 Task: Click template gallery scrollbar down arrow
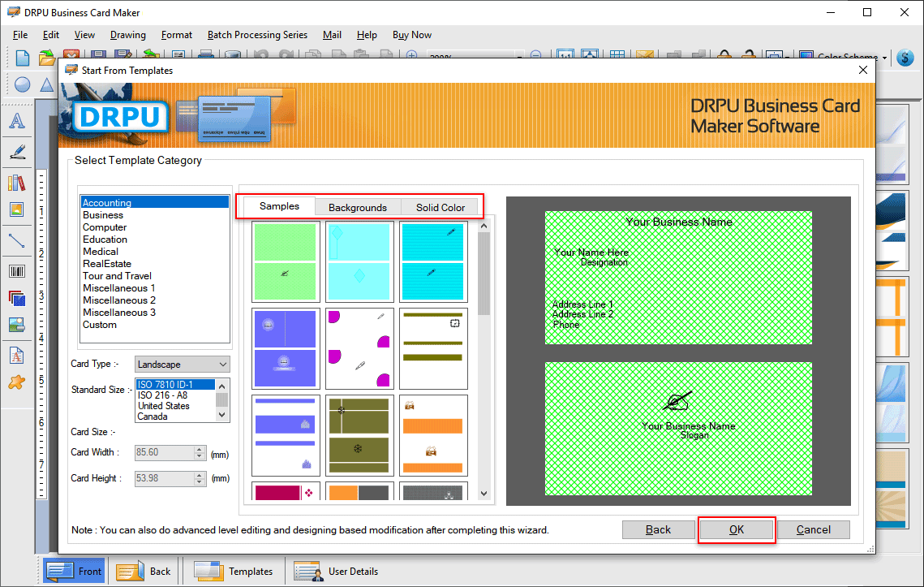[x=483, y=494]
